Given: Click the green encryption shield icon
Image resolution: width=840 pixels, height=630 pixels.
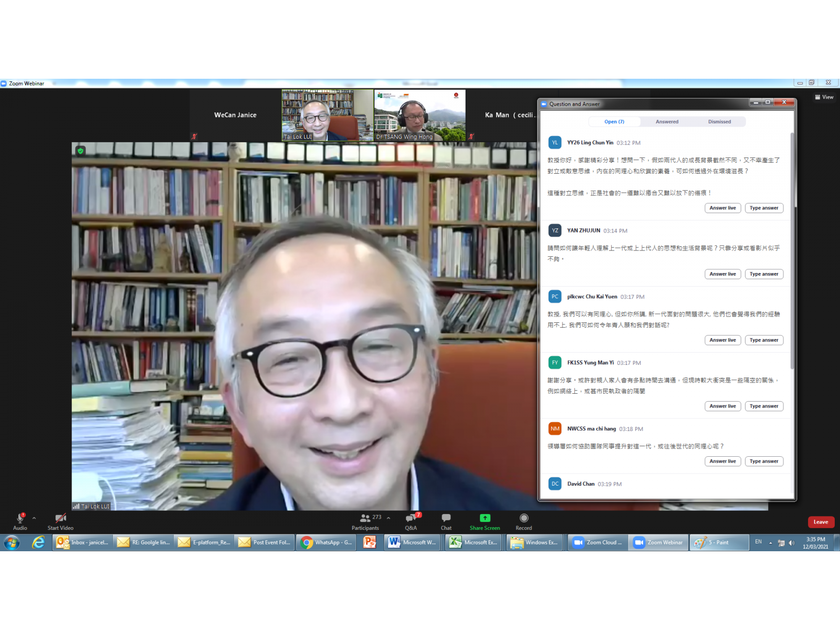Looking at the screenshot, I should click(x=80, y=151).
